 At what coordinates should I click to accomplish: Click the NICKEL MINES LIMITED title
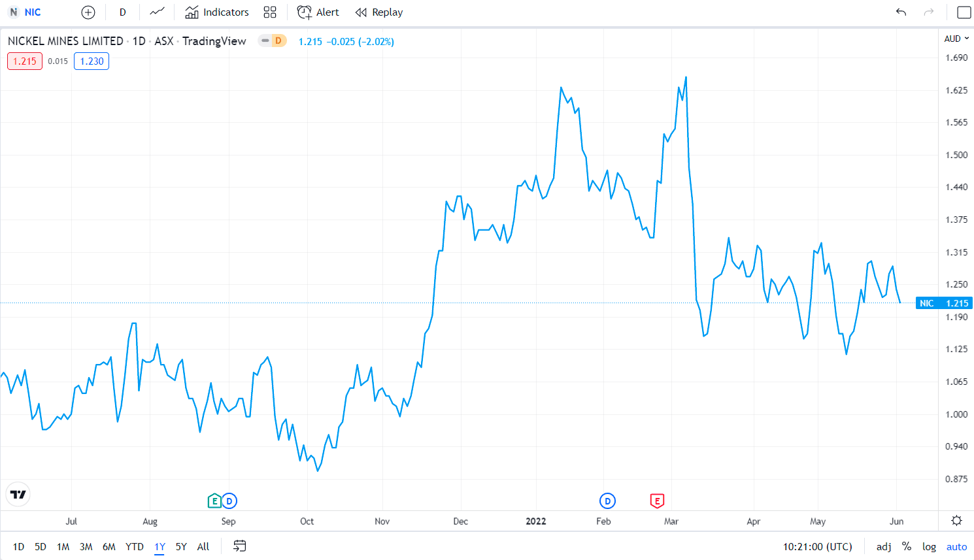coord(65,41)
